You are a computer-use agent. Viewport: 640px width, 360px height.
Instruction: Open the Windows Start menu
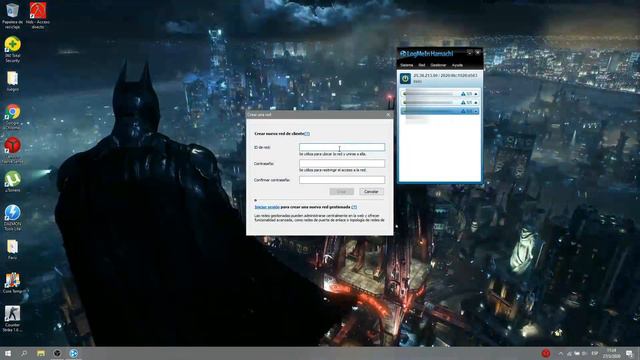8,353
